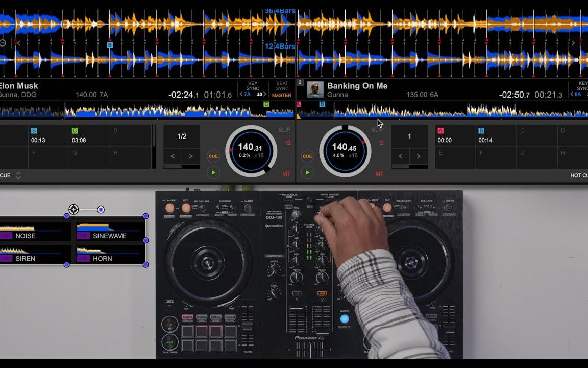Jump to green C marker on deck 1 overview
This screenshot has width=588, height=368.
pyautogui.click(x=266, y=104)
